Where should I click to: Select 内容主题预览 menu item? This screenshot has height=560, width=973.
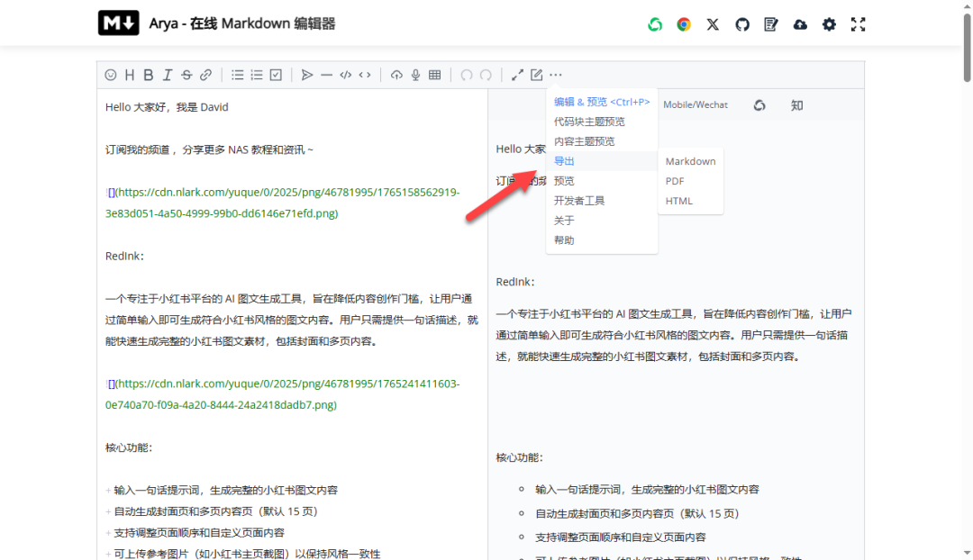(601, 141)
